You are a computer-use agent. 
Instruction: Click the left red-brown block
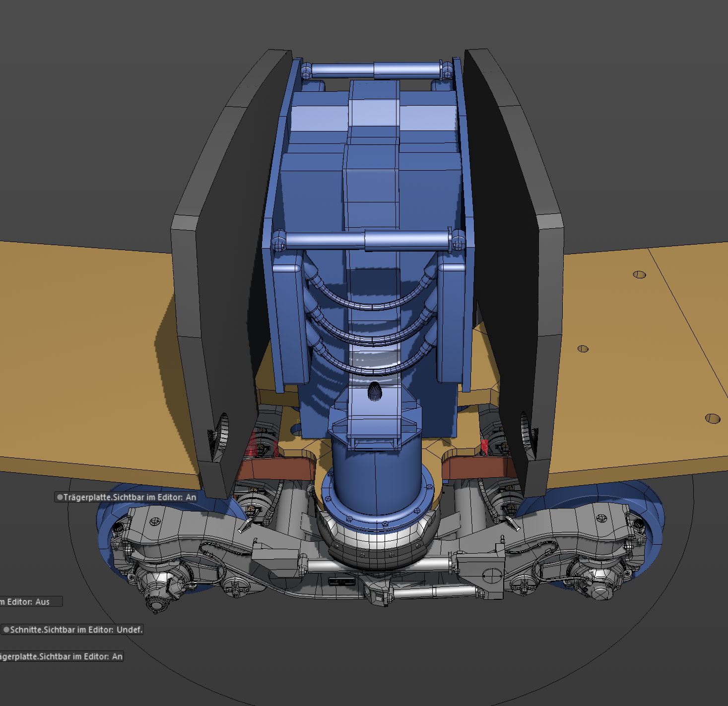point(275,468)
